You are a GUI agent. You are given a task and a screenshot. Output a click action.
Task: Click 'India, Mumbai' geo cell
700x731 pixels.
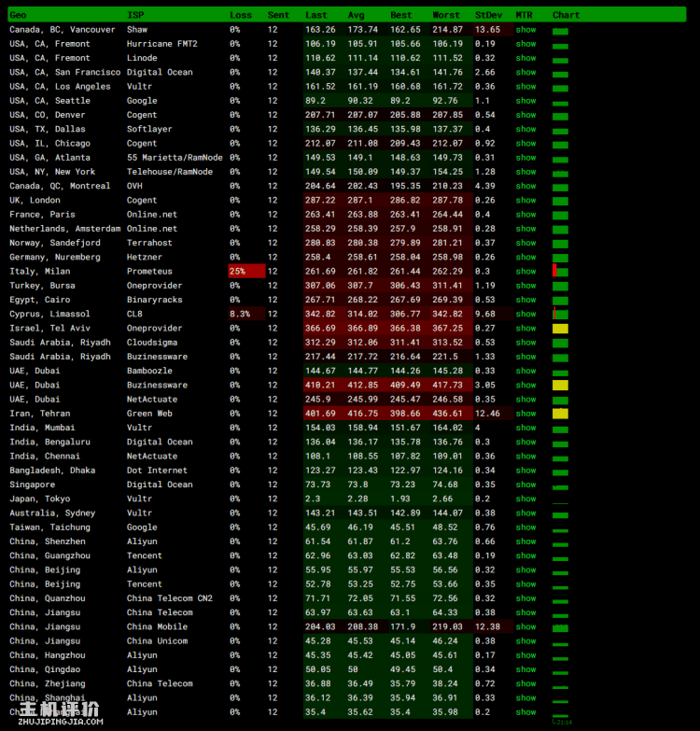[42, 428]
